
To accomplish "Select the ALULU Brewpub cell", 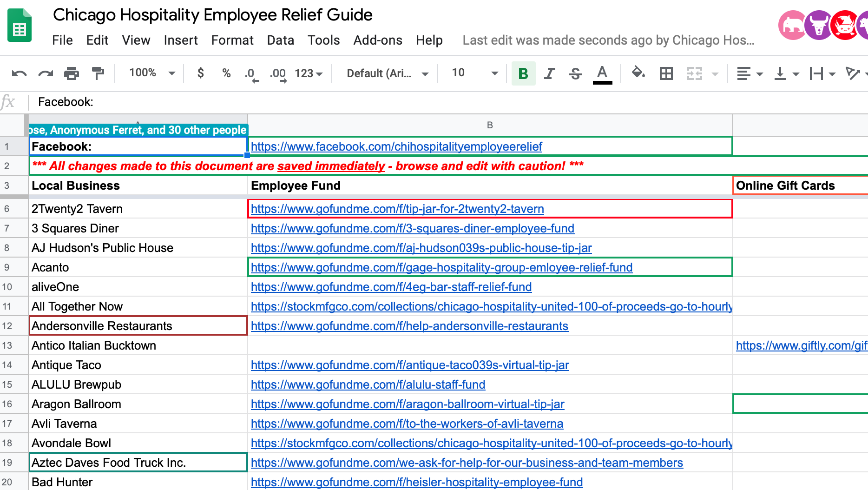I will coord(138,384).
